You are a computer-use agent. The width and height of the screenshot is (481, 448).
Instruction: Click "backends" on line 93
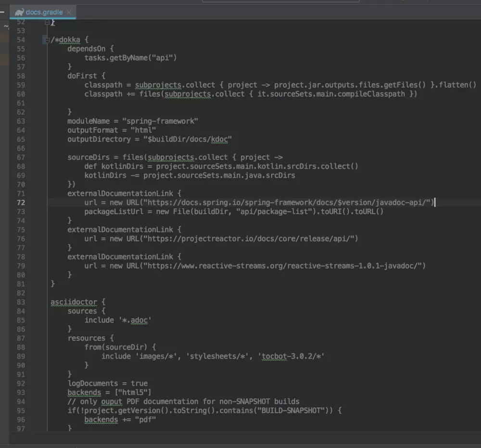[84, 393]
